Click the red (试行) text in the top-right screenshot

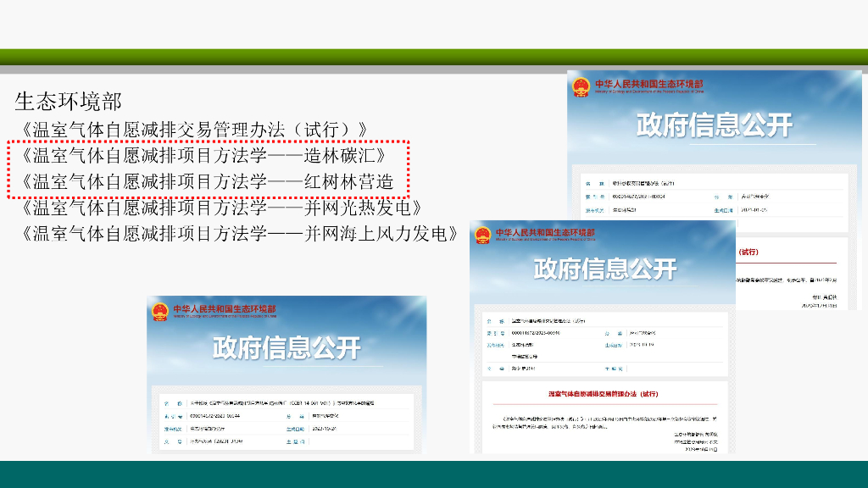coord(748,252)
